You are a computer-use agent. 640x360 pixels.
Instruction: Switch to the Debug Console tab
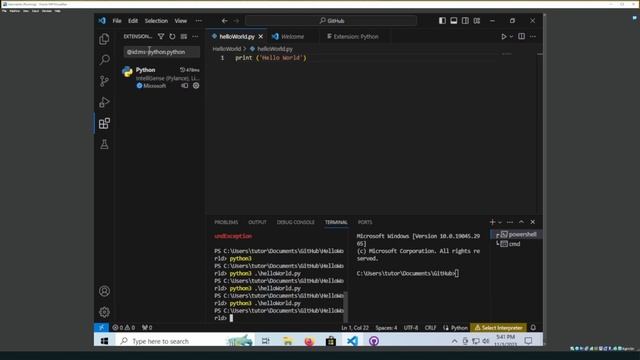296,222
